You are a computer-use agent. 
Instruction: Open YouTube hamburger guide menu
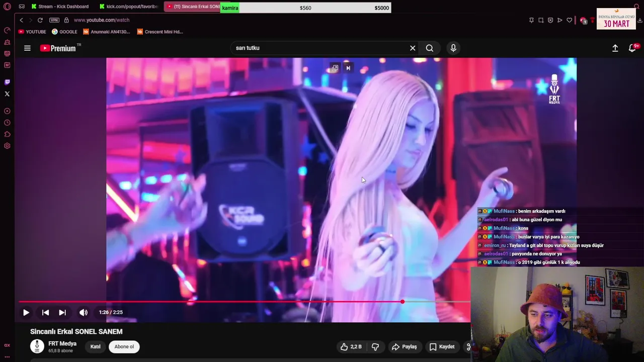pos(27,48)
